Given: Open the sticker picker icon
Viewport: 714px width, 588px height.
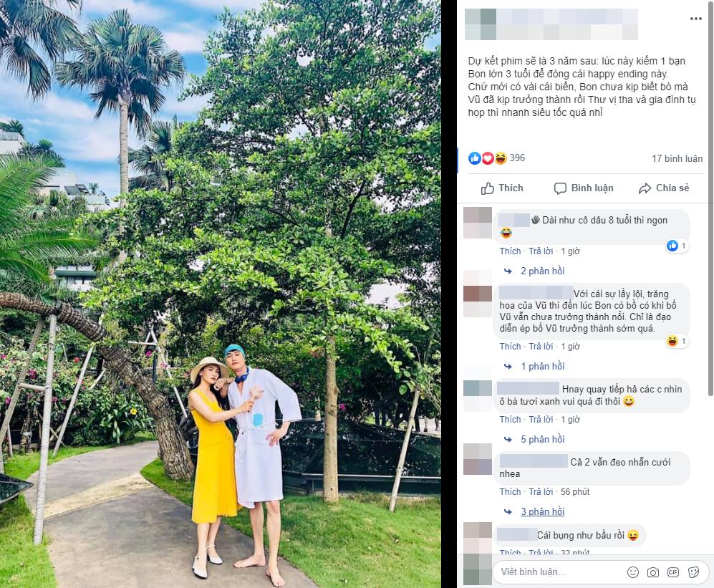Looking at the screenshot, I should 693,572.
